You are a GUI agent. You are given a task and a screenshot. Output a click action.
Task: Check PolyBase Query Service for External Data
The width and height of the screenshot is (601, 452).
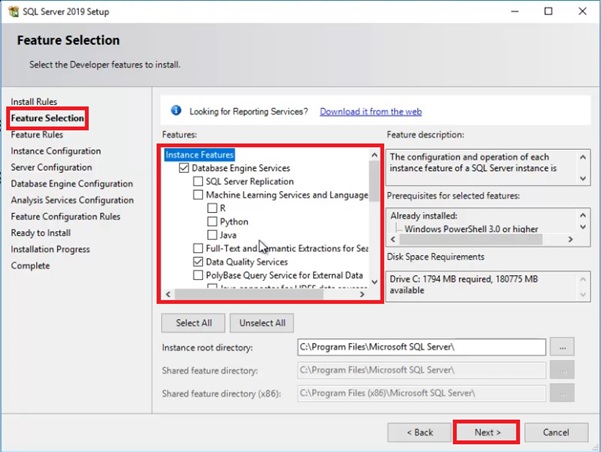[198, 275]
